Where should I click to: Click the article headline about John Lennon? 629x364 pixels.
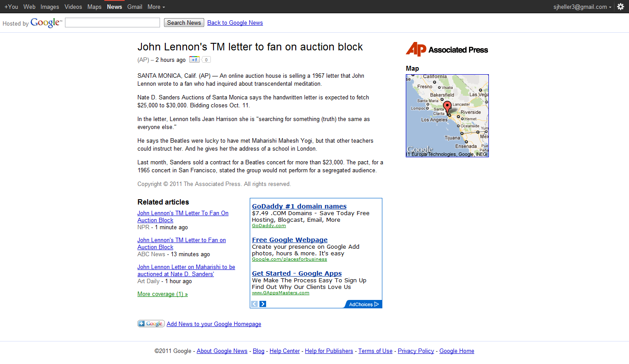(x=250, y=47)
